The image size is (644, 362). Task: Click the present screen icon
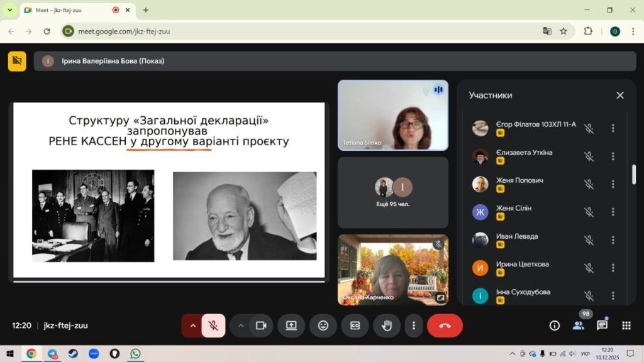291,326
